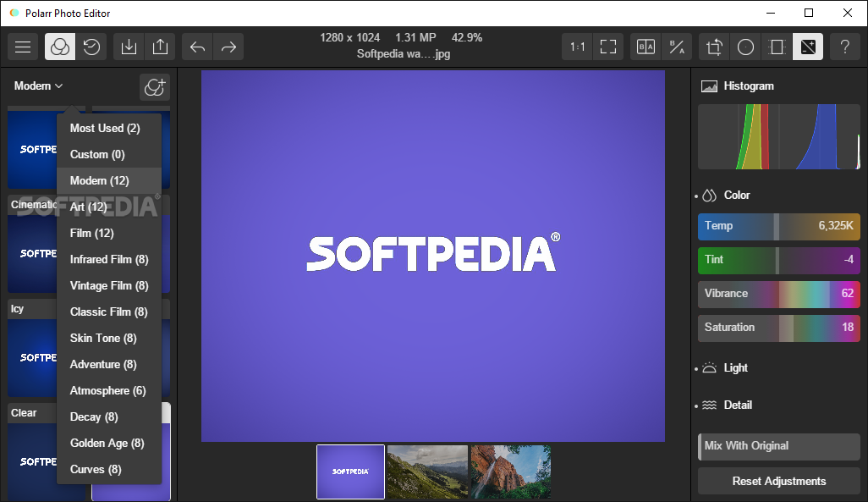868x502 pixels.
Task: Choose Decay (8) category
Action: (x=109, y=416)
